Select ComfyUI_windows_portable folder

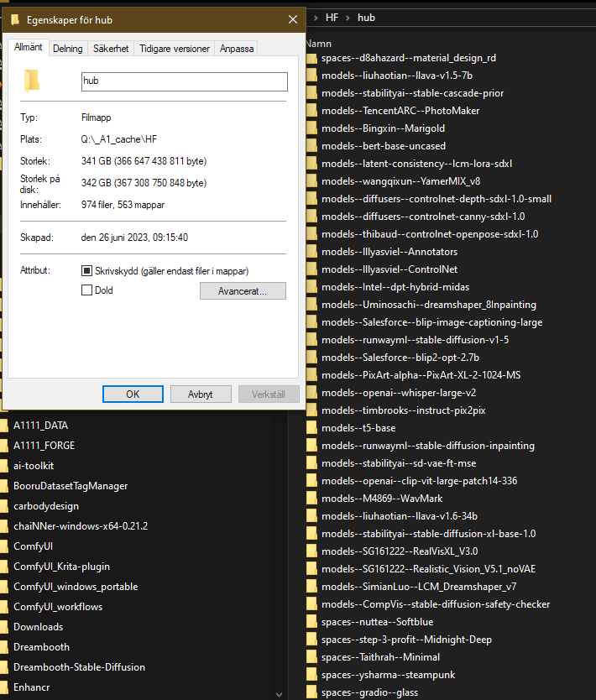[76, 587]
